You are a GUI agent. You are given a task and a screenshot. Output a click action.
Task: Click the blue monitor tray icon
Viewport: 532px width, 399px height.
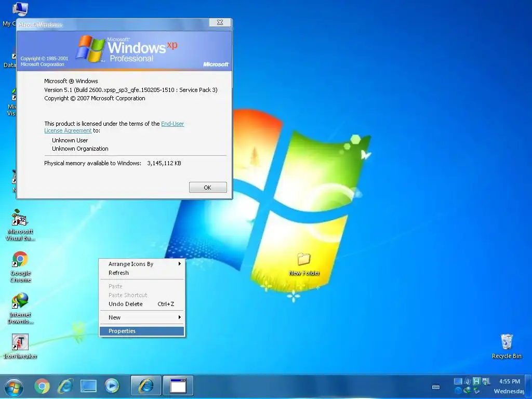458,381
